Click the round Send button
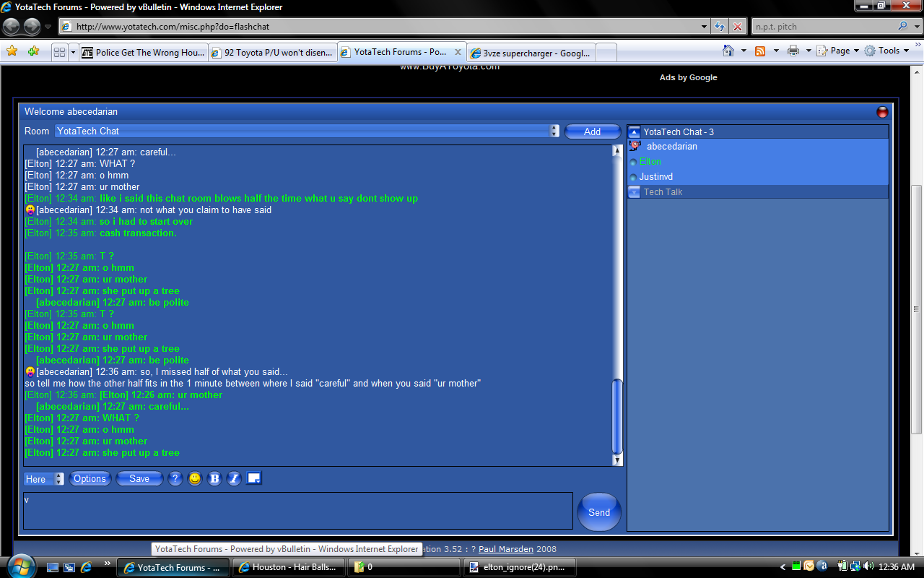The image size is (924, 578). pos(599,512)
